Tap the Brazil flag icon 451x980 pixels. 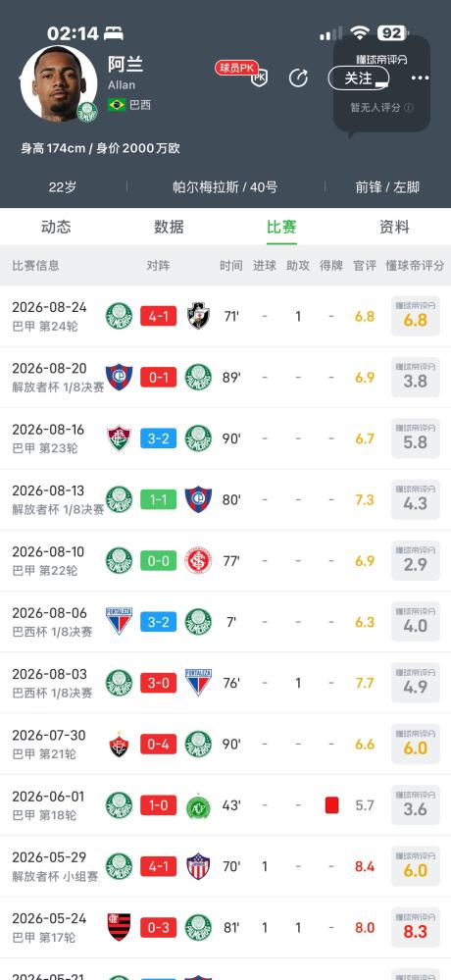(x=117, y=104)
